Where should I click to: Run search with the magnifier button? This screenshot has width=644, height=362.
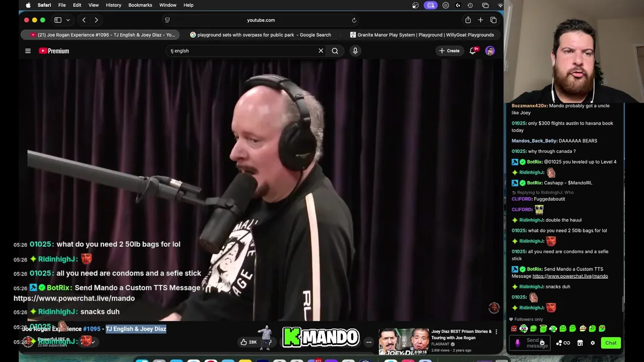(x=335, y=51)
